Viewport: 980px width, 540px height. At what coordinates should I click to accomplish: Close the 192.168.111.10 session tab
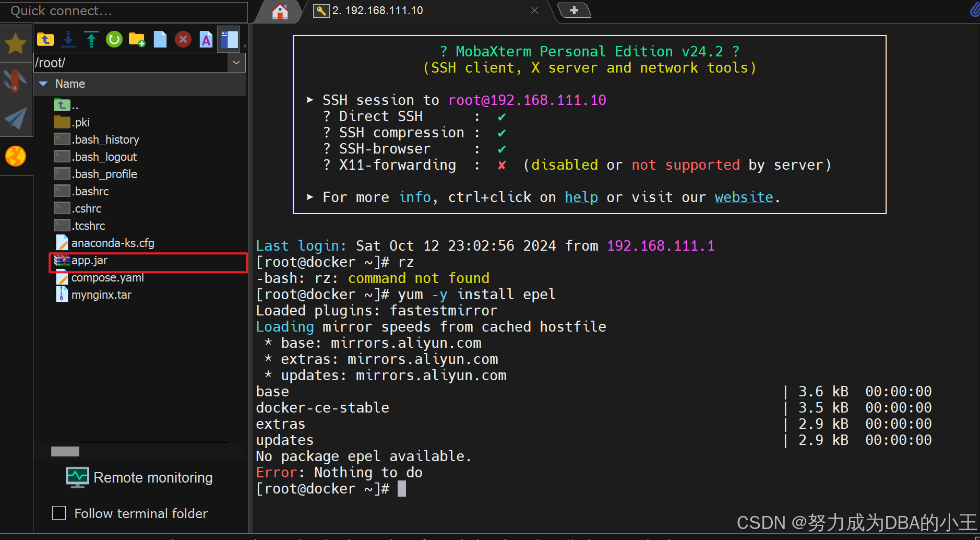click(534, 10)
